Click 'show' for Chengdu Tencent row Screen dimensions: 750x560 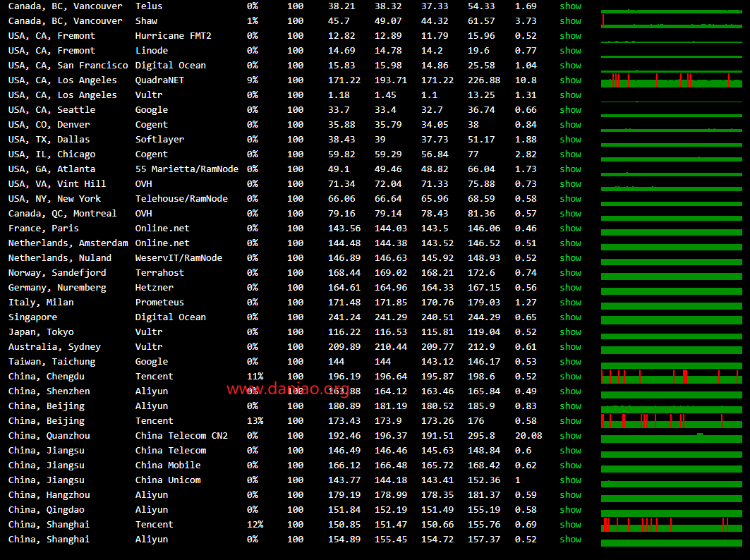(570, 377)
